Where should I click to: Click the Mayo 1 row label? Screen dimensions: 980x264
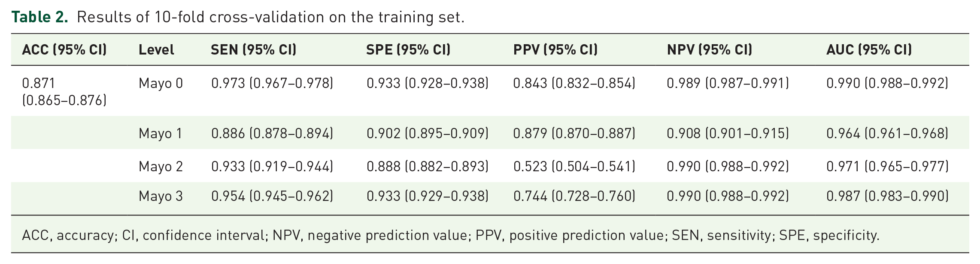tap(160, 134)
